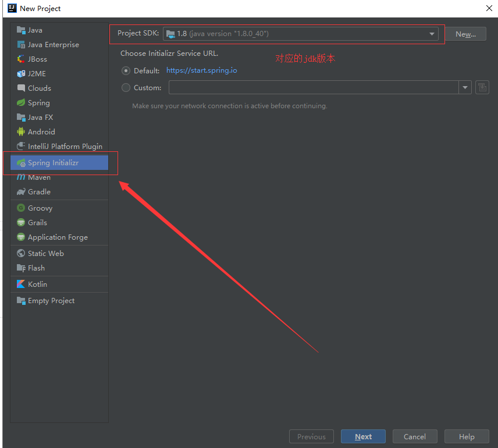Click the J2ME icon
The image size is (498, 448).
point(21,74)
